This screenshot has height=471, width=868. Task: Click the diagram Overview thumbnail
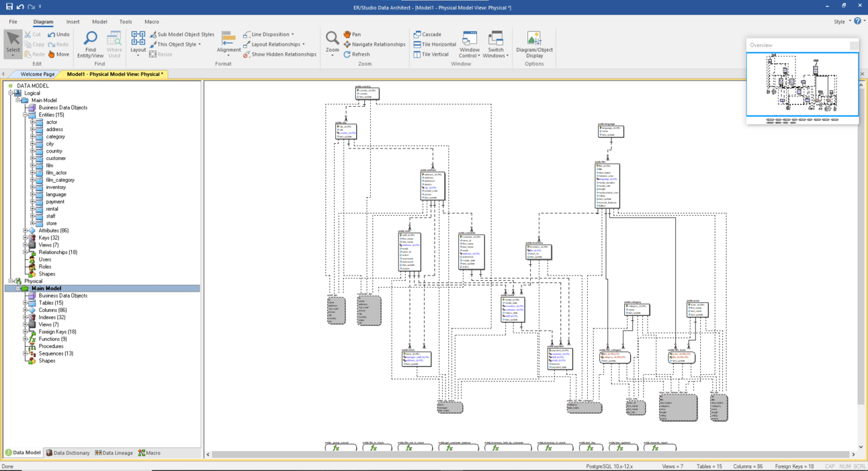802,85
